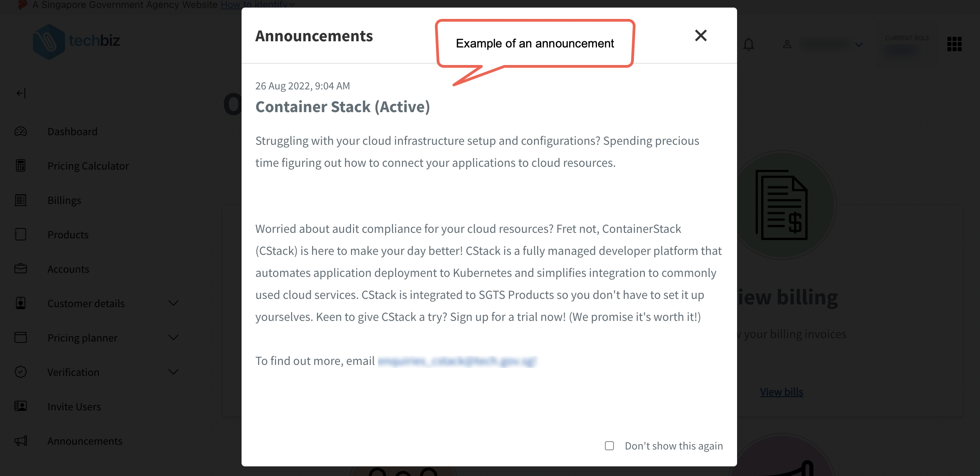Open Products via its sidebar icon
Image resolution: width=980 pixels, height=476 pixels.
[x=21, y=234]
